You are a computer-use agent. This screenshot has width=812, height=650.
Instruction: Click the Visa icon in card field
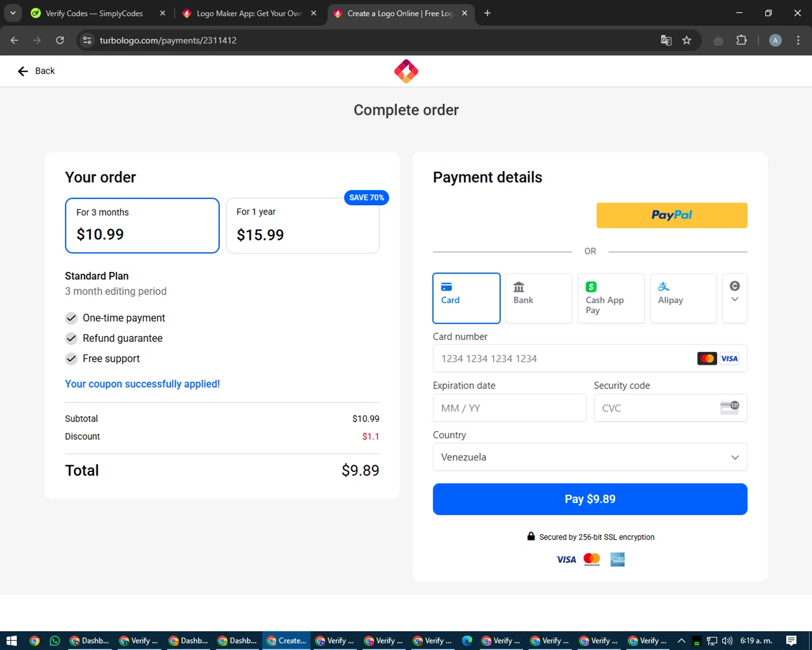(x=729, y=359)
